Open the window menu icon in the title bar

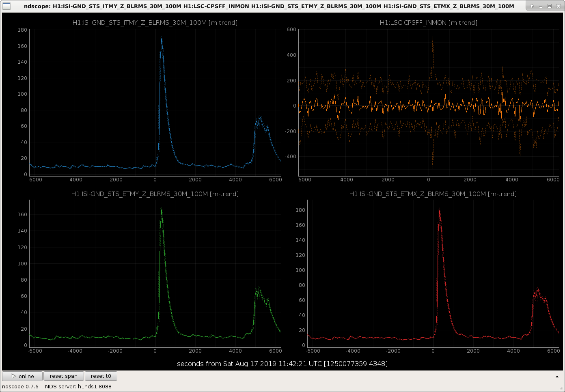[7, 6]
